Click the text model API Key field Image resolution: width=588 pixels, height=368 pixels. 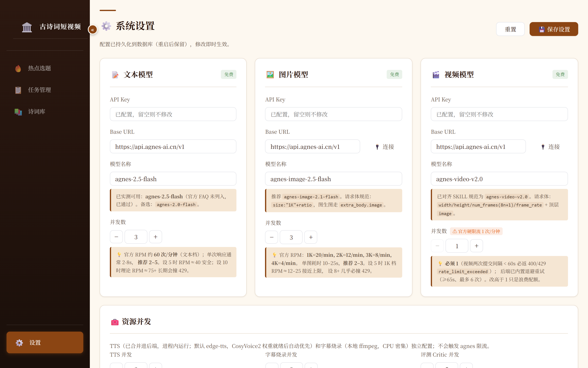(x=173, y=114)
